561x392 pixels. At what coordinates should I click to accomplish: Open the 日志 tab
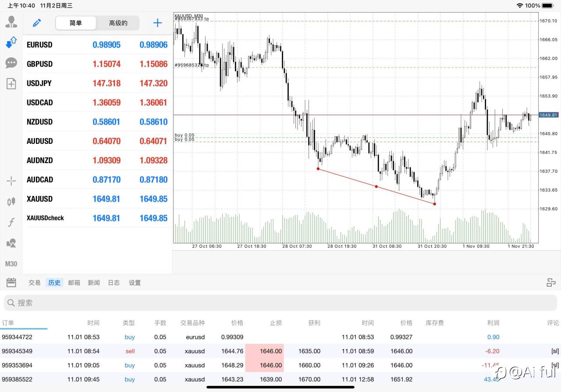coord(114,283)
